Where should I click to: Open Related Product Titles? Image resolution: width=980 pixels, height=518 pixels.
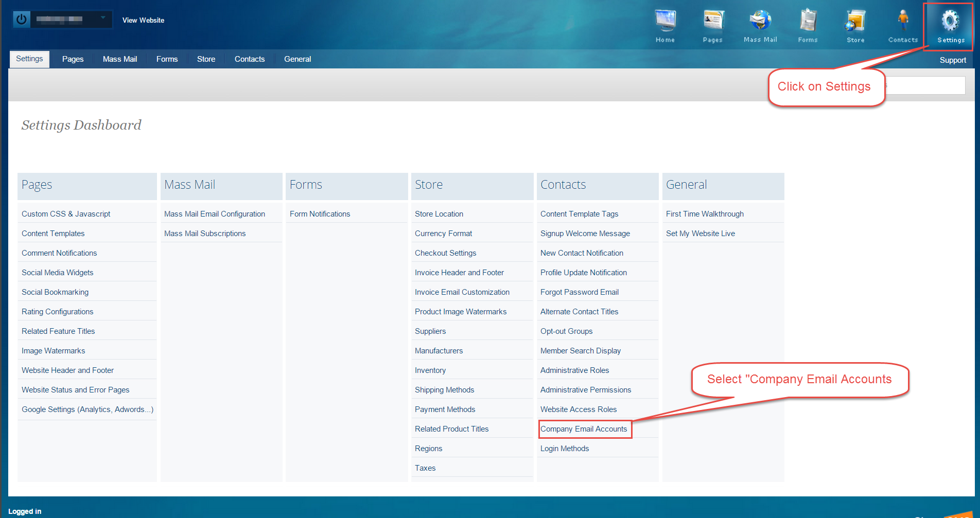pos(451,429)
